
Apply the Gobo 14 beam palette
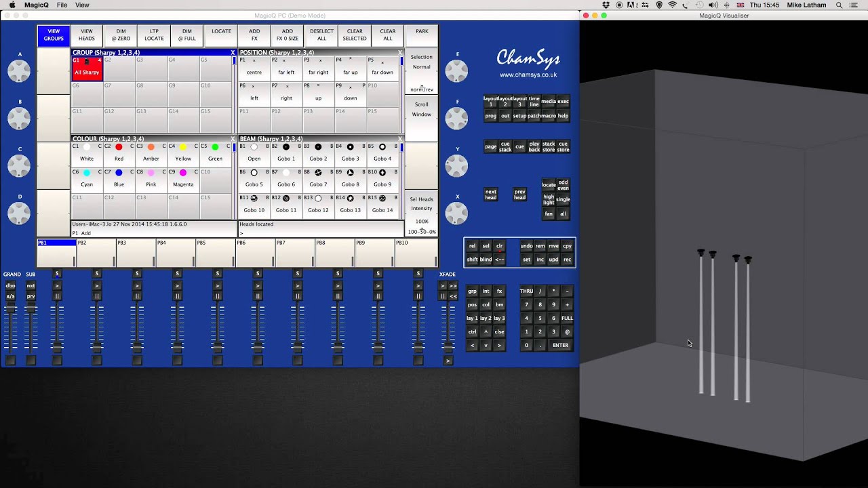click(382, 205)
